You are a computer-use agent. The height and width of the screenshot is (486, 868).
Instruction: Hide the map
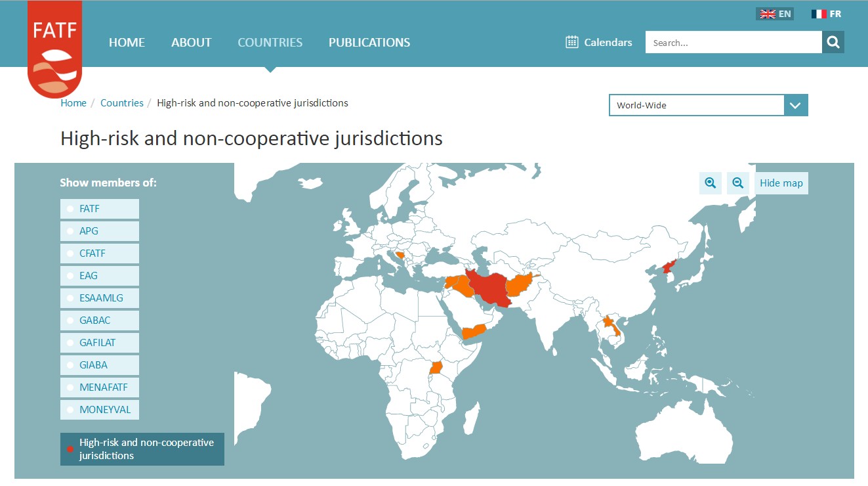pos(781,183)
